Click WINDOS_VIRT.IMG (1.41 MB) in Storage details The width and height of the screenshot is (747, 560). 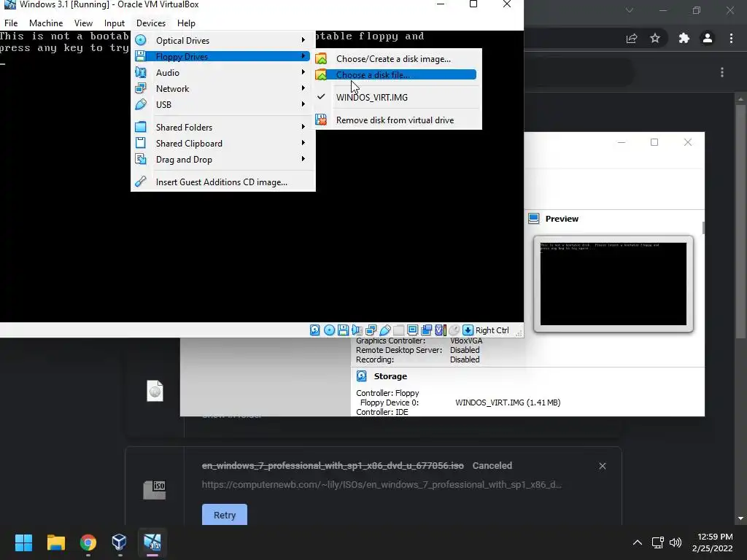coord(508,402)
